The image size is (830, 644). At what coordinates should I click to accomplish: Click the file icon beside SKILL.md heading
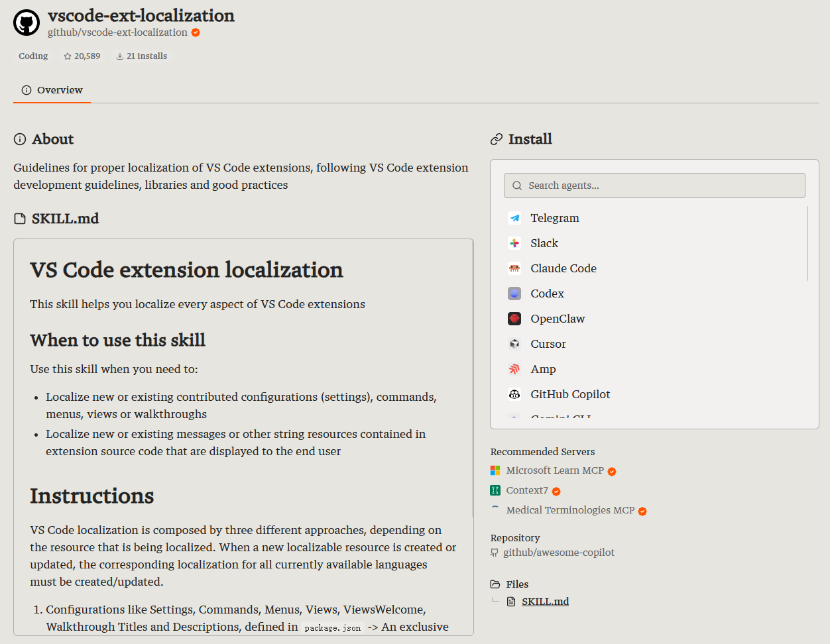click(20, 219)
